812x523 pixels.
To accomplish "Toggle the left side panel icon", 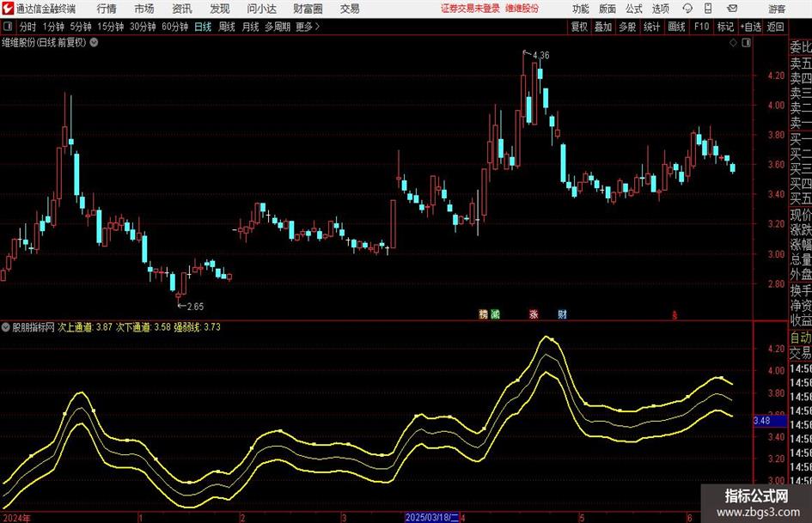I will point(8,27).
